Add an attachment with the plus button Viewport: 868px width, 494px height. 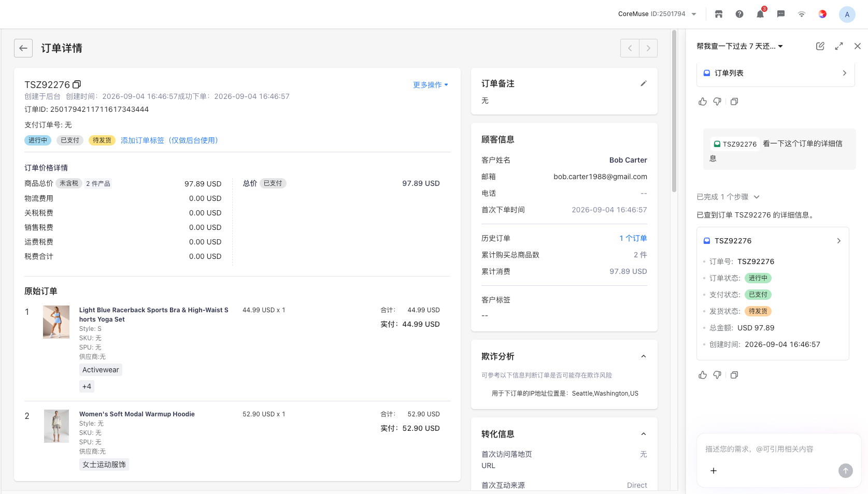pyautogui.click(x=714, y=471)
